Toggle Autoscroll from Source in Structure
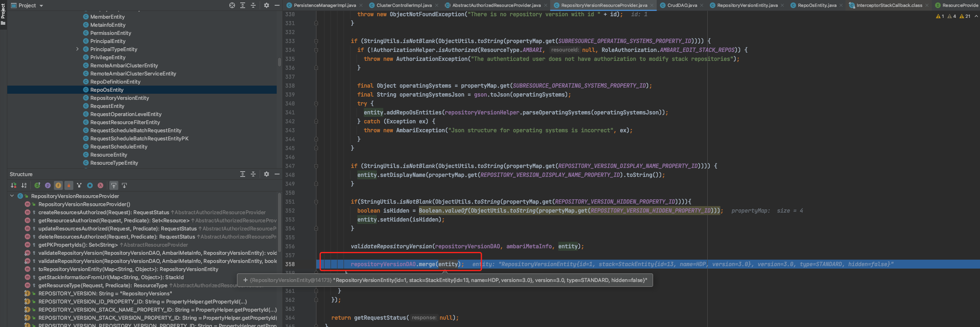 point(124,185)
